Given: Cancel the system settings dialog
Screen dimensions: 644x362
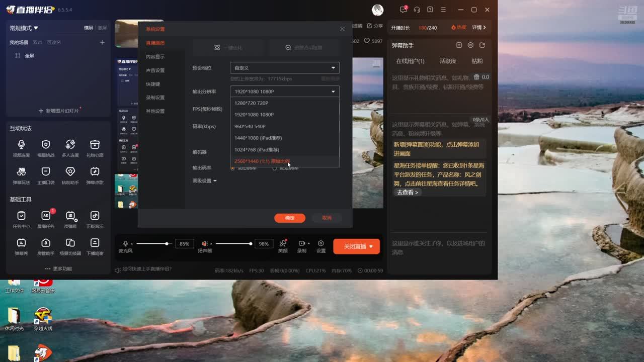Looking at the screenshot, I should tap(327, 218).
